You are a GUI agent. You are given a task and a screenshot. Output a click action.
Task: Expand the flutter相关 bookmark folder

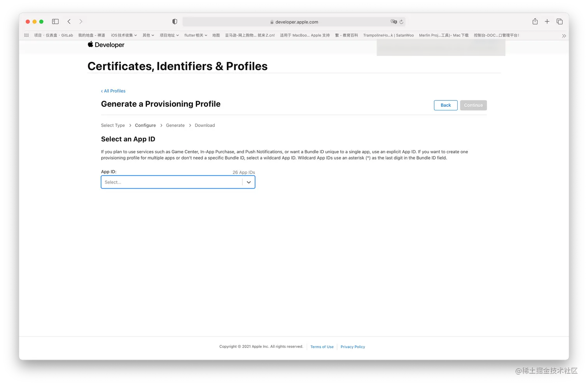pyautogui.click(x=196, y=35)
